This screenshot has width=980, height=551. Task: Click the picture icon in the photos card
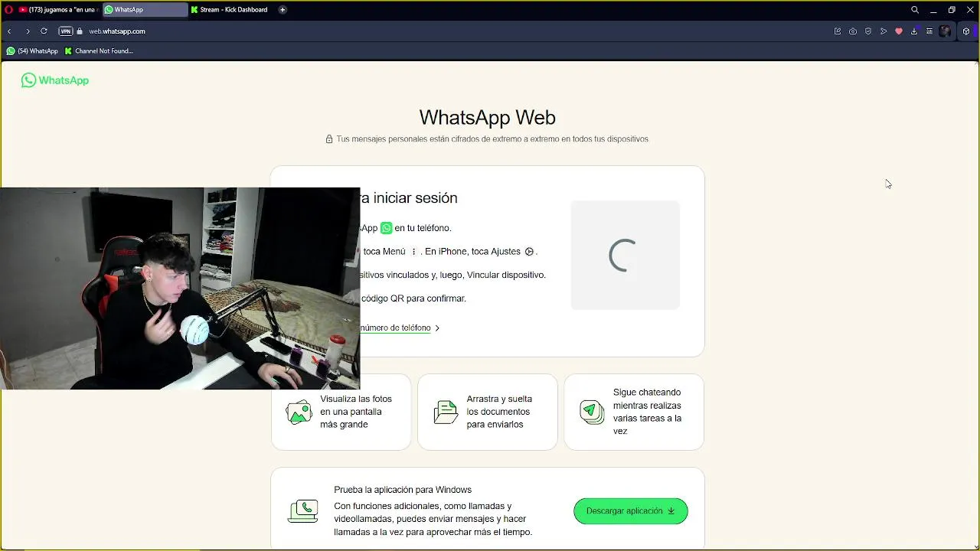tap(299, 412)
